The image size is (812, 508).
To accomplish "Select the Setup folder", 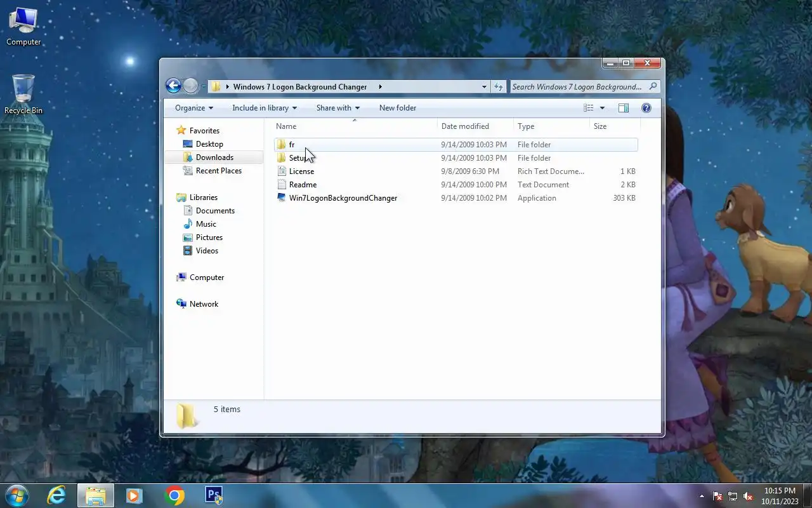I will pyautogui.click(x=455, y=158).
